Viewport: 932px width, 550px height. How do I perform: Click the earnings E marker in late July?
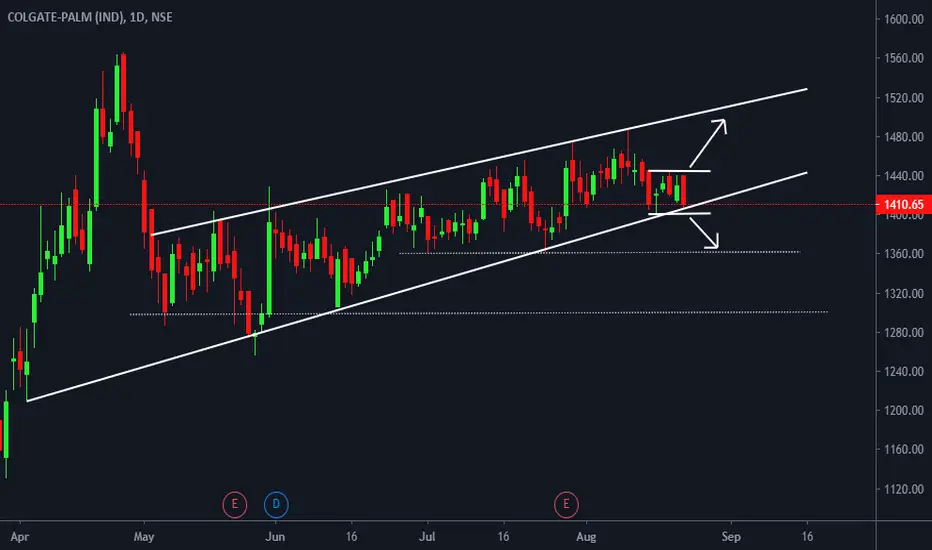(566, 505)
